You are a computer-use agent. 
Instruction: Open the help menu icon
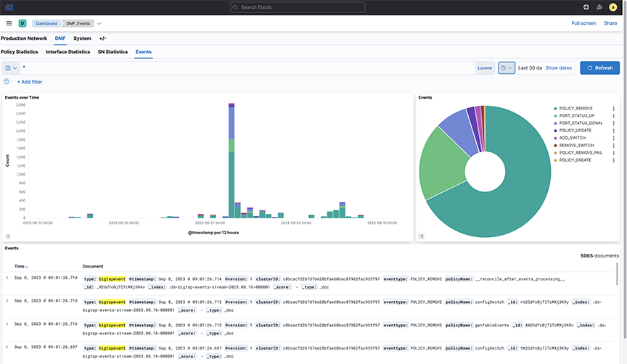(x=586, y=7)
